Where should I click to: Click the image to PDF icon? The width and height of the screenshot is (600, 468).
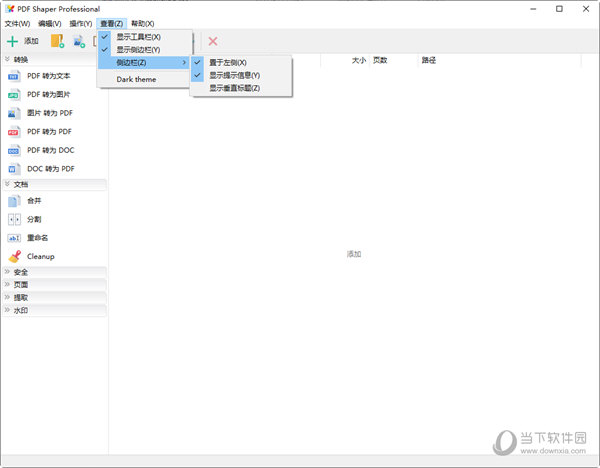[14, 113]
